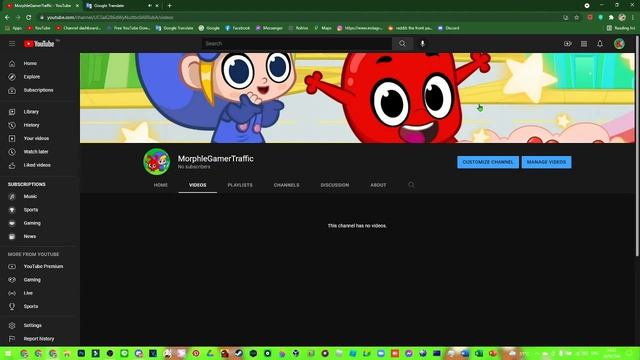Click the search magnifier button
Image resolution: width=640 pixels, height=360 pixels.
(402, 44)
